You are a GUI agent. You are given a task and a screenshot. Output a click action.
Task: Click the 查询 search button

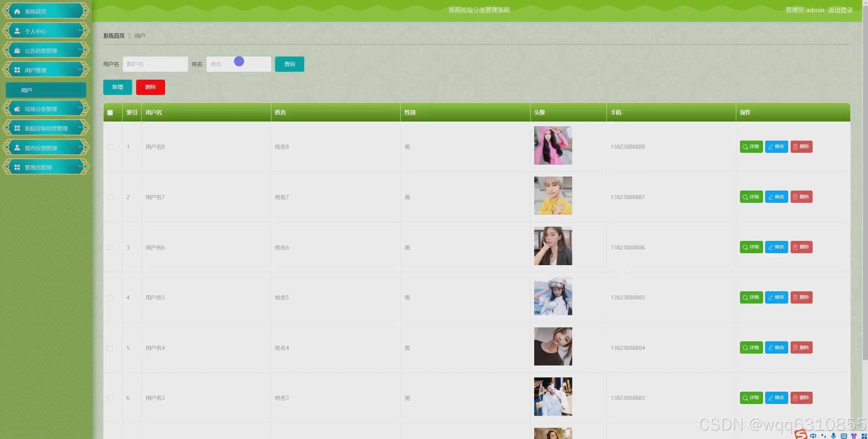coord(289,64)
